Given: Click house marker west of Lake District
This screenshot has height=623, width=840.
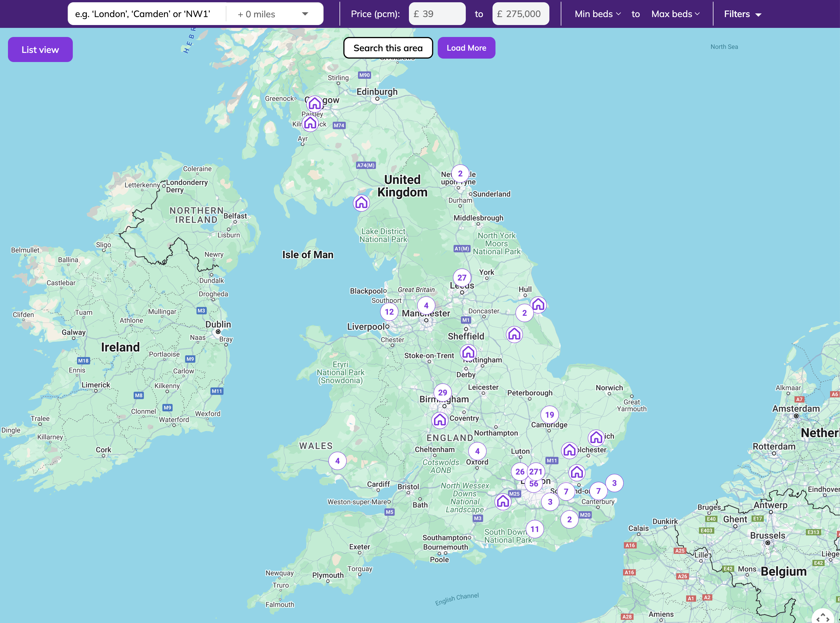Looking at the screenshot, I should [361, 203].
